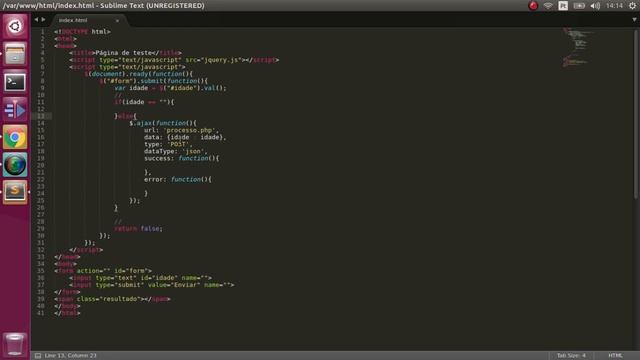The image size is (640, 360).
Task: Open the system gear session menu
Action: [633, 6]
